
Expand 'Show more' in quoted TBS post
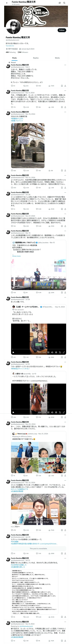[16, 256]
